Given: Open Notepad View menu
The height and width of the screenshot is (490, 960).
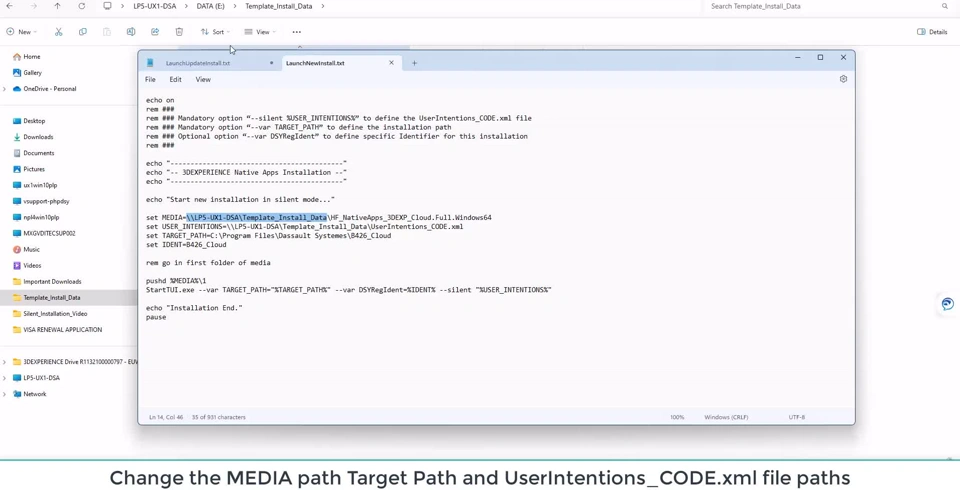Looking at the screenshot, I should coord(203,80).
